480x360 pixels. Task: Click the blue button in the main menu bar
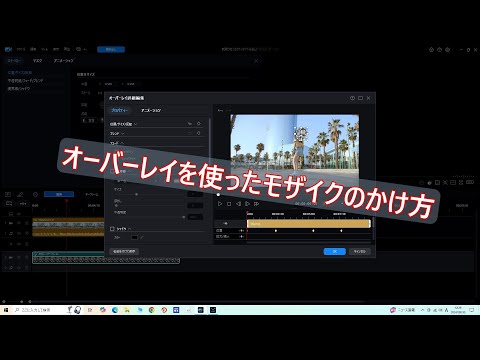(x=111, y=49)
